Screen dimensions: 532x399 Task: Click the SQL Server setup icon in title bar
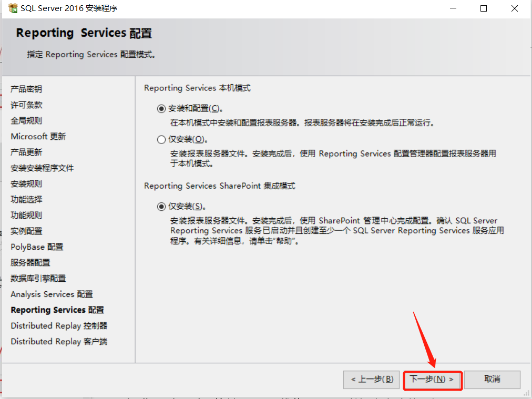[12, 8]
